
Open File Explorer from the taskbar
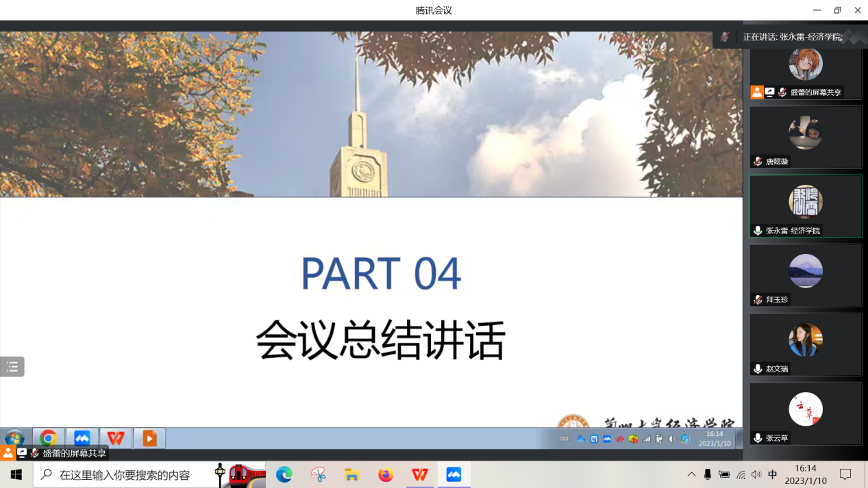click(x=352, y=474)
